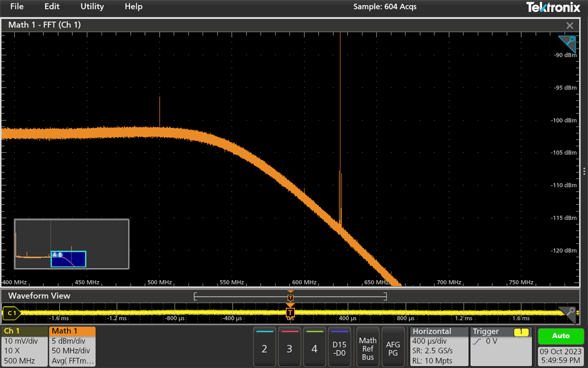Select the C1 channel handle on waveform
Image resolution: width=588 pixels, height=368 pixels.
(11, 312)
